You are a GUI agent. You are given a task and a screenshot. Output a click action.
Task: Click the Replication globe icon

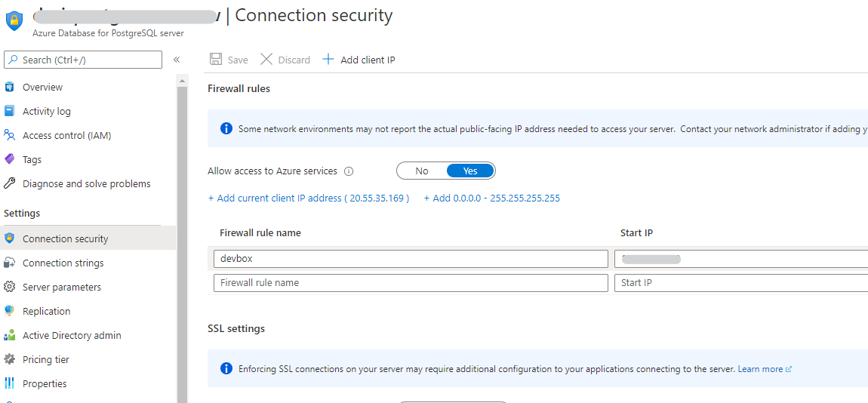(10, 311)
